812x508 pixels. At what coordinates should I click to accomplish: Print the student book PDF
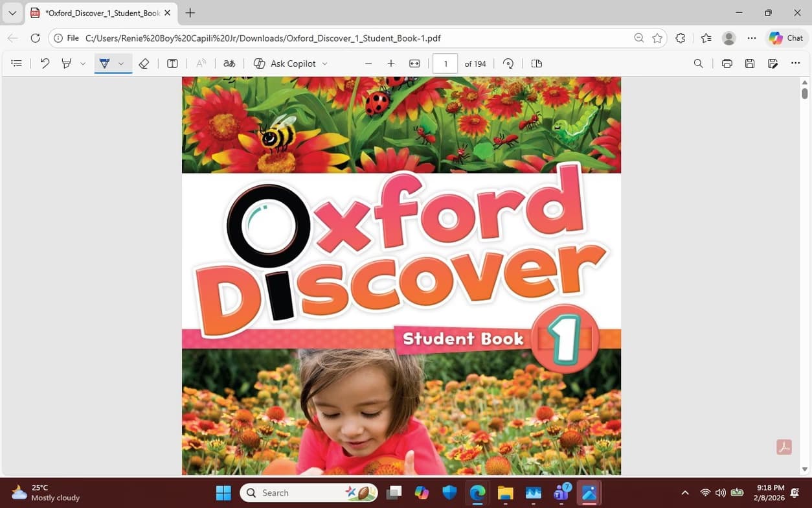point(727,63)
